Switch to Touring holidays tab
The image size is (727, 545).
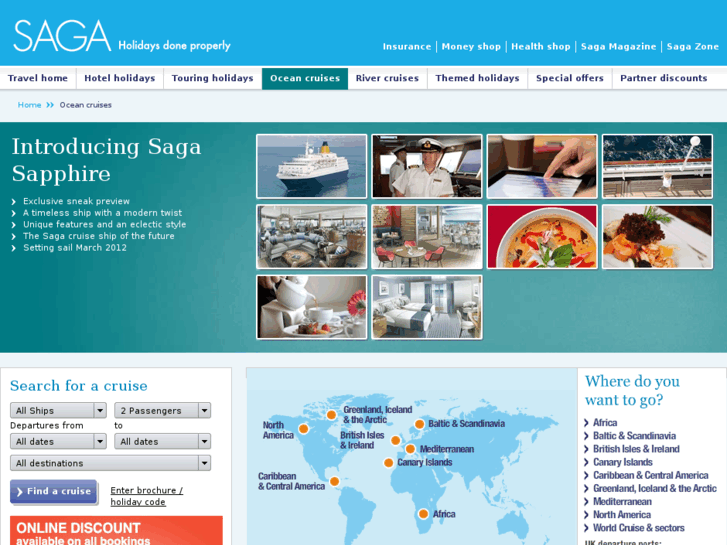tap(212, 78)
